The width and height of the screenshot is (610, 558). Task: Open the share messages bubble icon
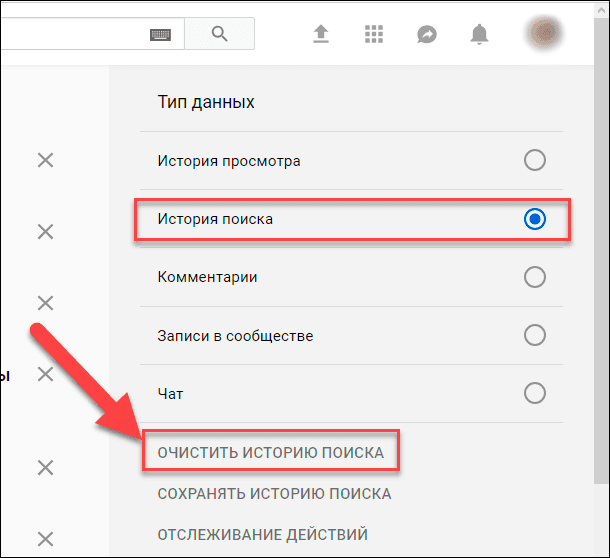point(427,35)
